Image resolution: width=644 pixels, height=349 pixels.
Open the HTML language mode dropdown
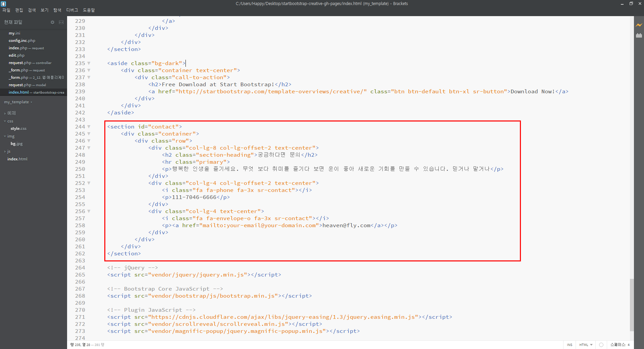586,345
